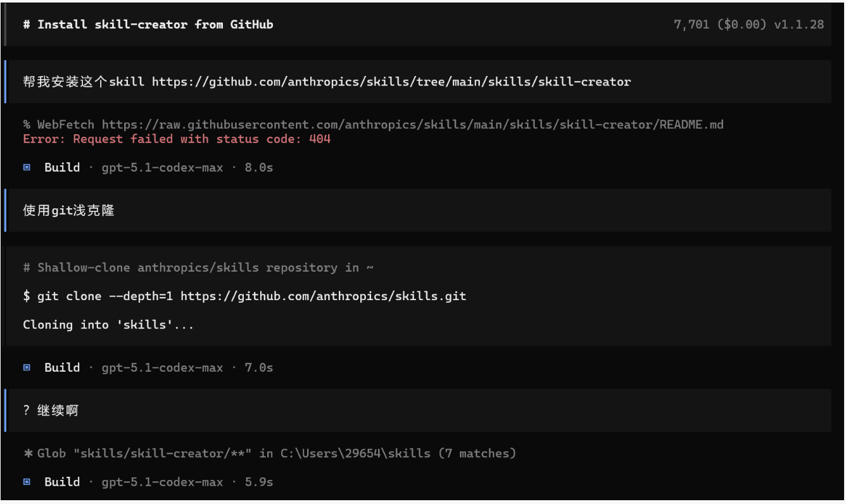This screenshot has width=846, height=504.
Task: Click the square icon beside the 5.9s Build
Action: click(27, 482)
